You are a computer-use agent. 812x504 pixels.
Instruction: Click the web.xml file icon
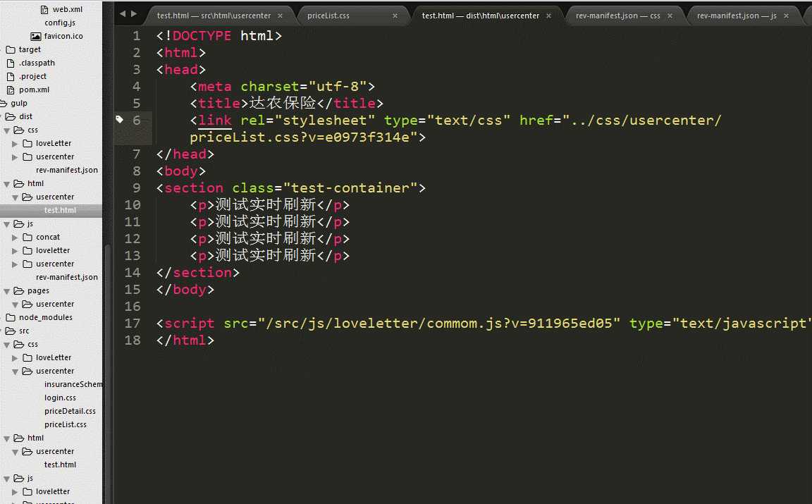[44, 9]
